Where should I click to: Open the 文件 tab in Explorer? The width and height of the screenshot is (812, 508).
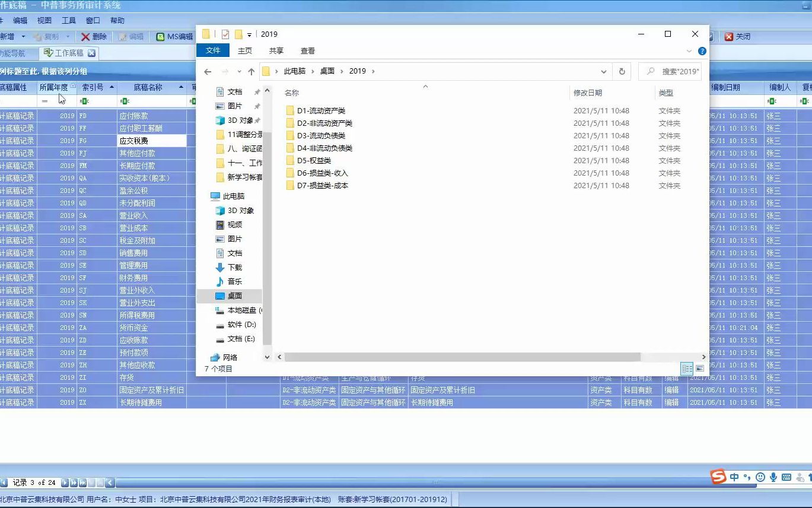[x=213, y=51]
